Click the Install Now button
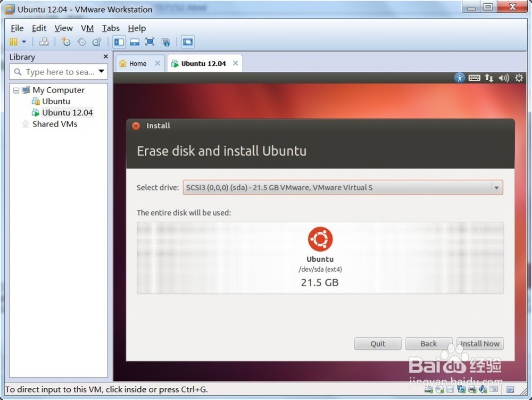 click(x=480, y=344)
